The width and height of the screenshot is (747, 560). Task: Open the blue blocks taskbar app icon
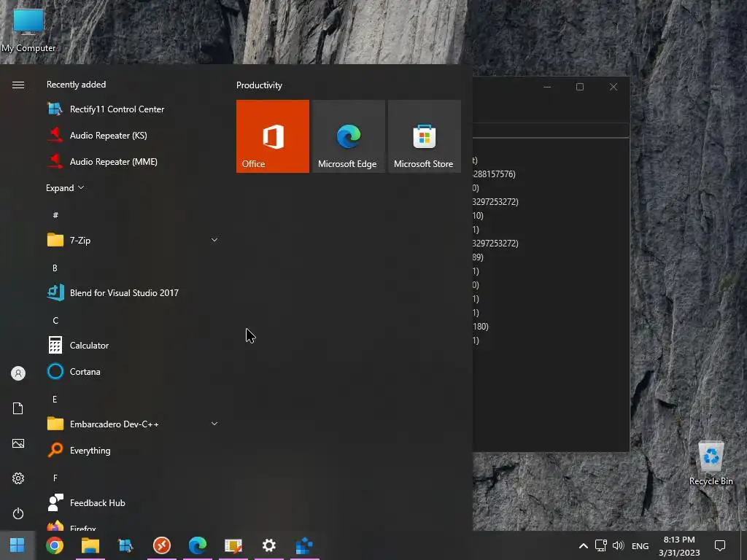point(304,545)
